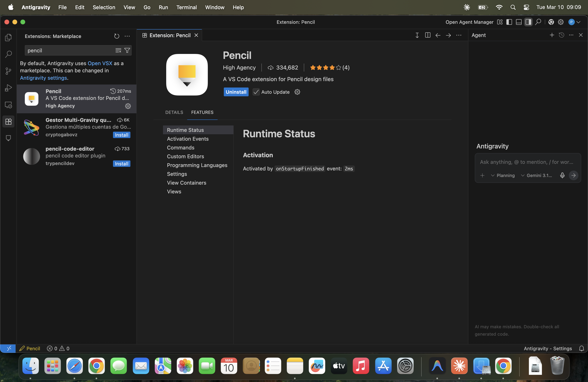Split the editor to the right
This screenshot has height=382, width=588.
pyautogui.click(x=428, y=35)
